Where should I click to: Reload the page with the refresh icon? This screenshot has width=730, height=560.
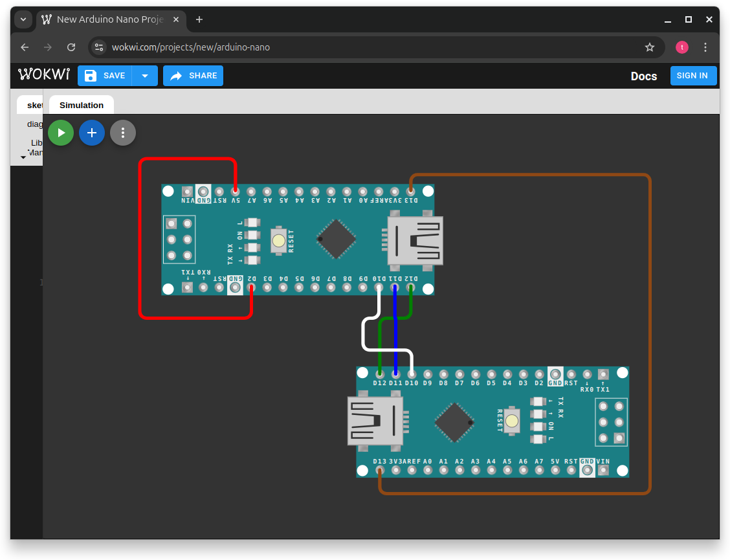click(x=71, y=47)
